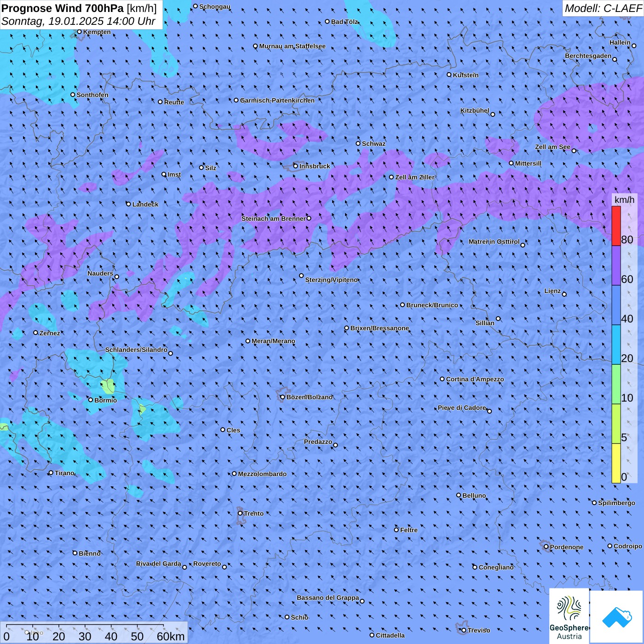The image size is (644, 644).
Task: Click the Riva del Garda label
Action: (159, 563)
